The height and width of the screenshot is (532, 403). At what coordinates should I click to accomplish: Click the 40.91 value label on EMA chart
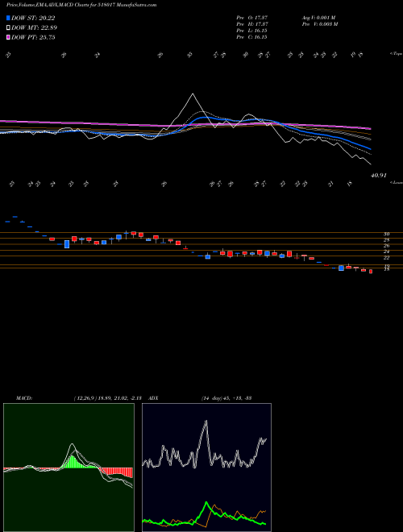tap(379, 176)
